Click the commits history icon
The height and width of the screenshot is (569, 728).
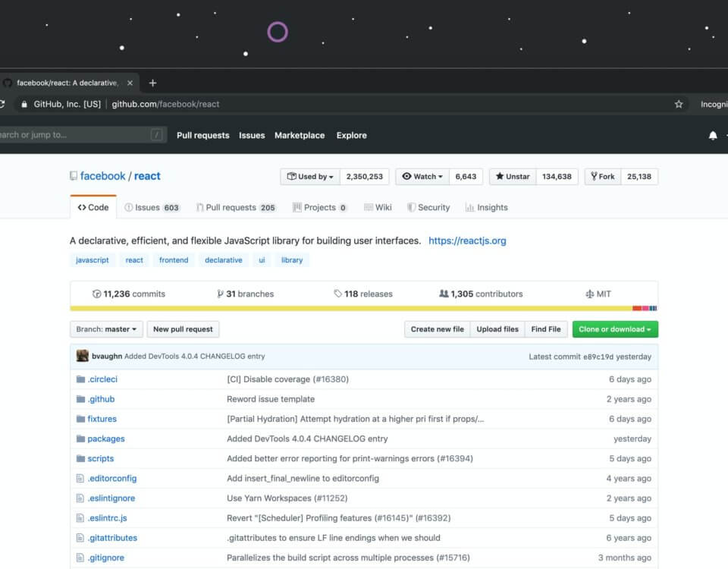click(96, 294)
